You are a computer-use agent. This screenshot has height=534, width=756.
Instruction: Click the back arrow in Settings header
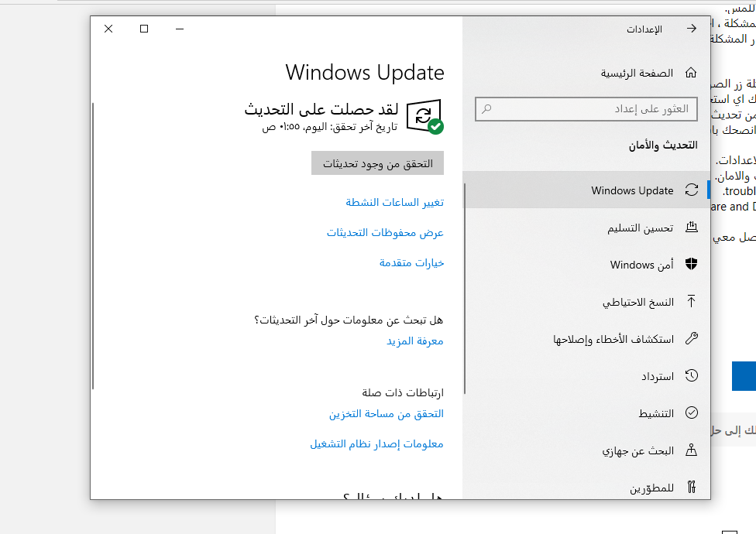tap(692, 29)
